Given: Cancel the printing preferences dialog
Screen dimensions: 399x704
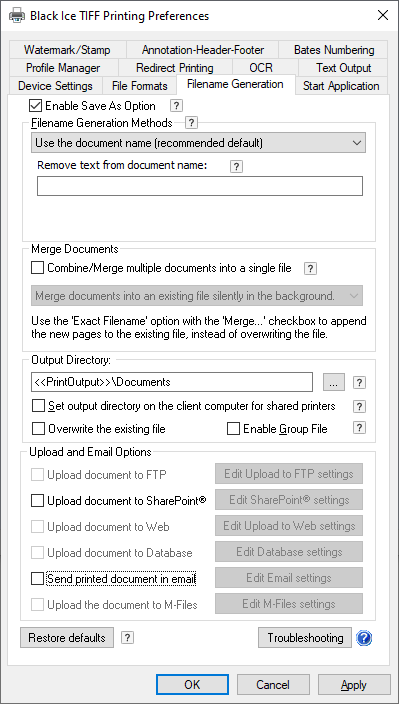Looking at the screenshot, I should click(x=273, y=685).
